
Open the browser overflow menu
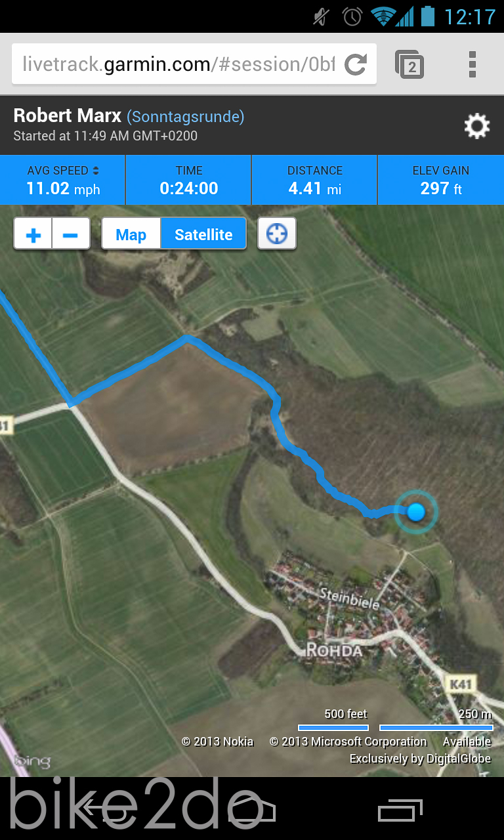[x=472, y=64]
